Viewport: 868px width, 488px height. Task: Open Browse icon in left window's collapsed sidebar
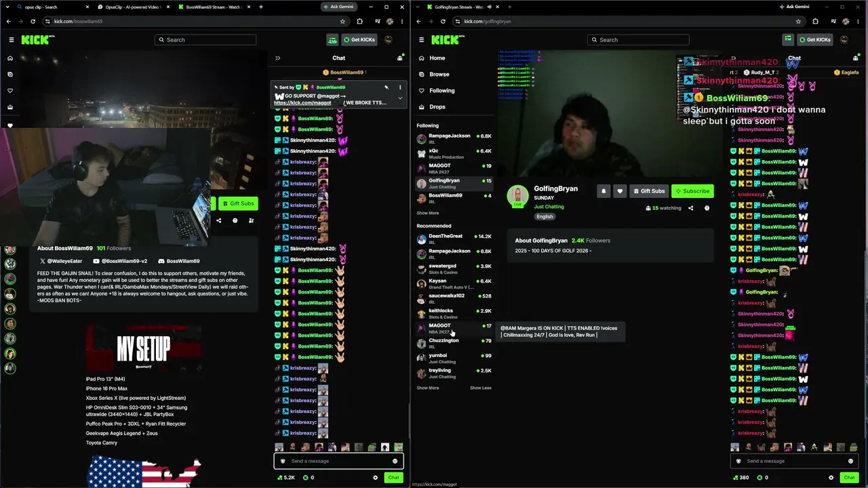[10, 75]
